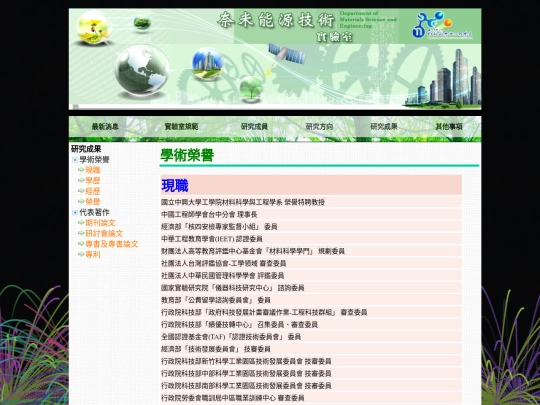This screenshot has width=540, height=405.
Task: Collapse the 學術榮譽 tree node toggle
Action: (75, 160)
